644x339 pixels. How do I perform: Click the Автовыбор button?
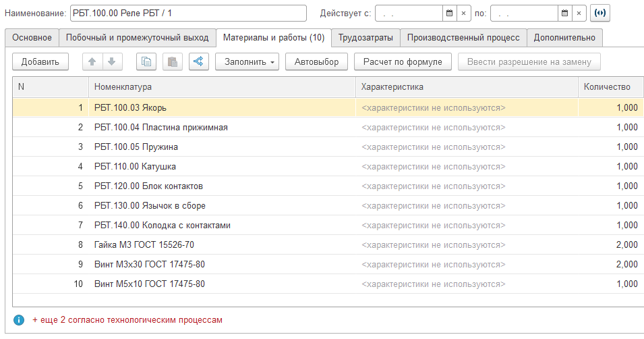pos(316,62)
